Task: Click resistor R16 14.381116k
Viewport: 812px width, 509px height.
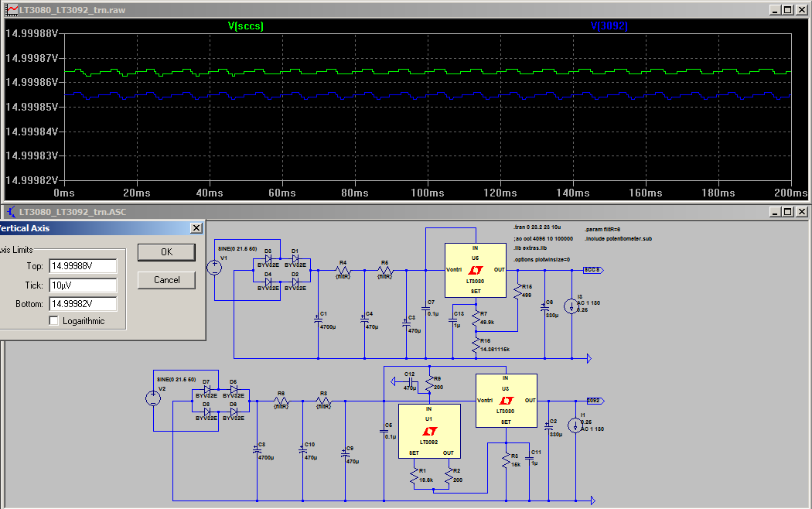Action: coord(476,345)
